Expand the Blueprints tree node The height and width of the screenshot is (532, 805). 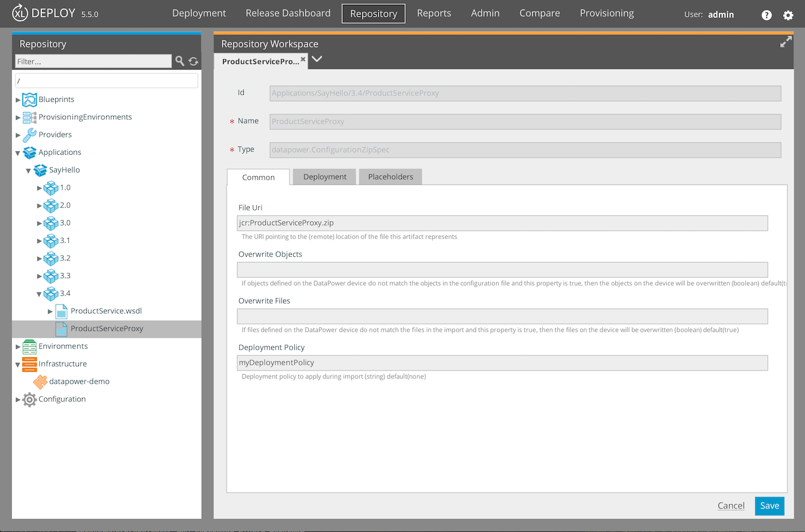(x=18, y=100)
